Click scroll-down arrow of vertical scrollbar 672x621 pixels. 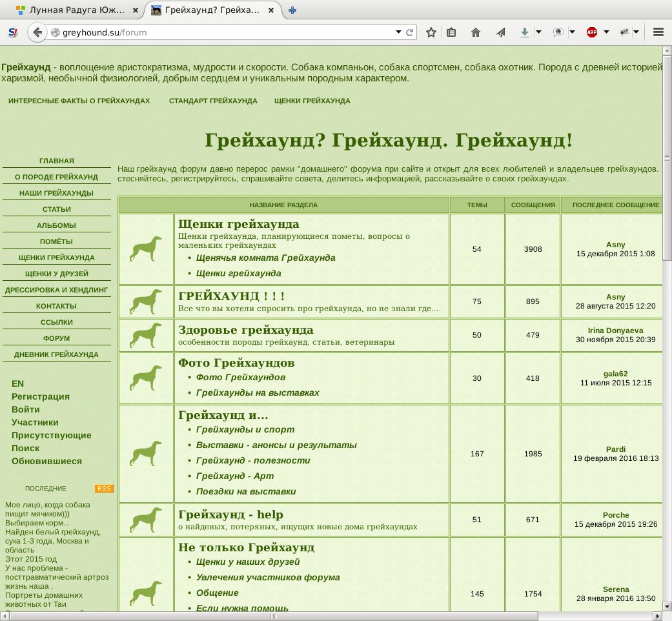[x=667, y=606]
